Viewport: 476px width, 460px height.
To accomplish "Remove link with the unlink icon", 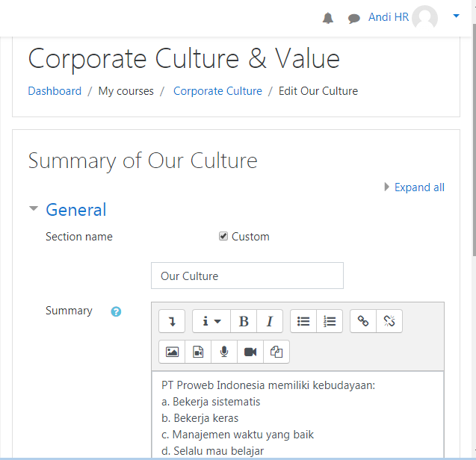I will 389,321.
